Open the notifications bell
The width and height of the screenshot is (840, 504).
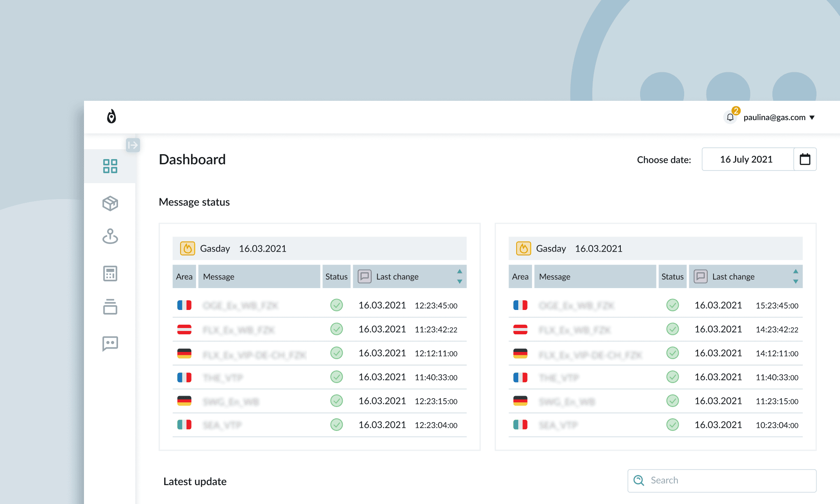click(x=730, y=117)
